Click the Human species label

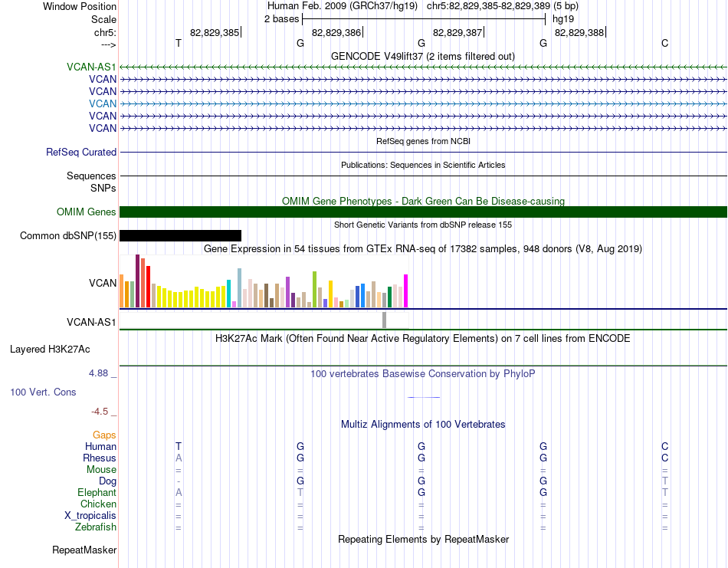coord(100,446)
